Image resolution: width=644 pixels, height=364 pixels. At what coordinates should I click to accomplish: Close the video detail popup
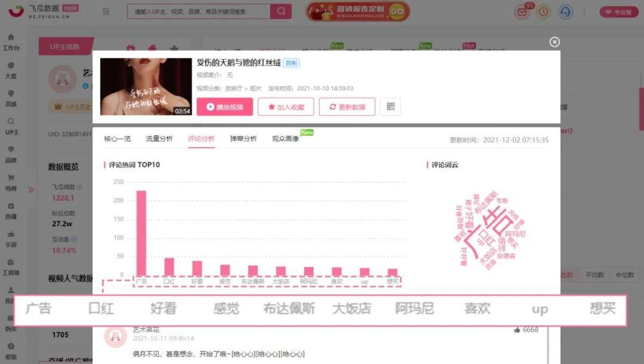click(555, 42)
